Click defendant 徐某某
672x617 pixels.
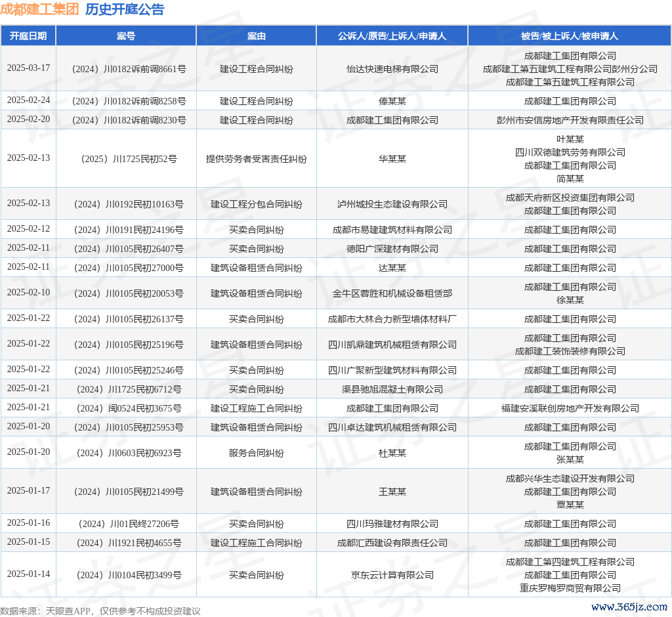point(570,300)
